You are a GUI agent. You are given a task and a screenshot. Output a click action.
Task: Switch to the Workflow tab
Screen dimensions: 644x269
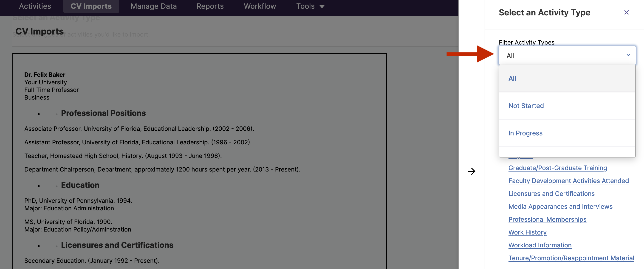[x=260, y=6]
